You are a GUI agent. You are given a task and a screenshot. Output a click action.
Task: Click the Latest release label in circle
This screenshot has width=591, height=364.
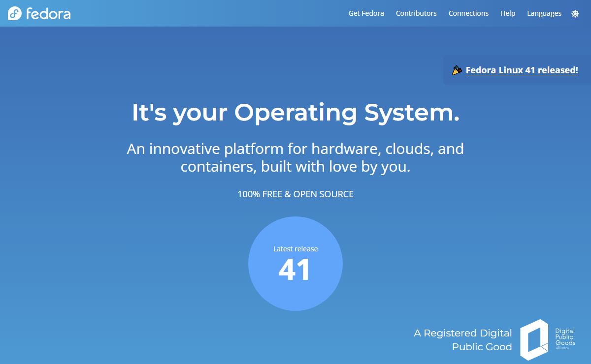click(x=295, y=249)
